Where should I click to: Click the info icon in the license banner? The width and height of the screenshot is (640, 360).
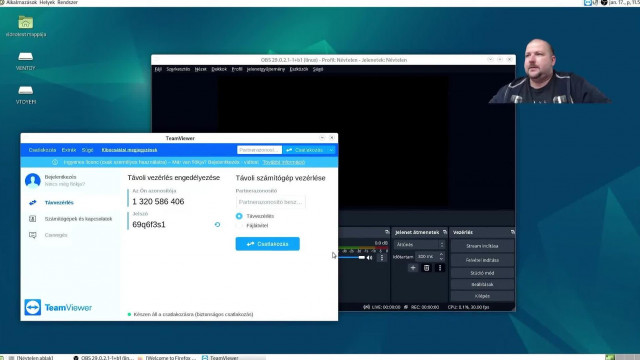tap(55, 162)
